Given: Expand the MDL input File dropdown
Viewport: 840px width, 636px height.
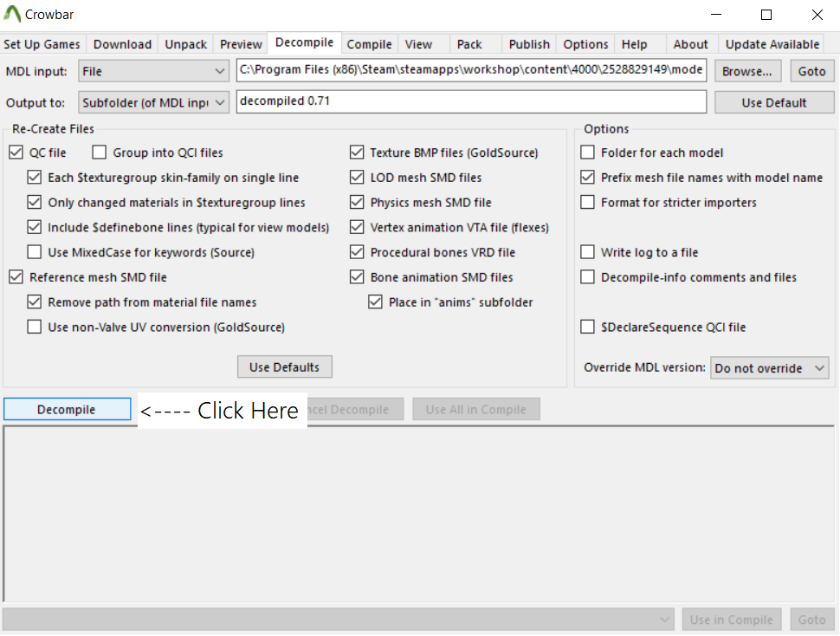Looking at the screenshot, I should click(154, 71).
